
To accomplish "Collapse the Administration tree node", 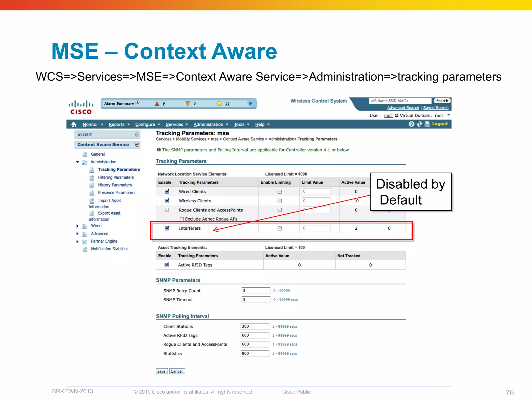I will tap(77, 162).
